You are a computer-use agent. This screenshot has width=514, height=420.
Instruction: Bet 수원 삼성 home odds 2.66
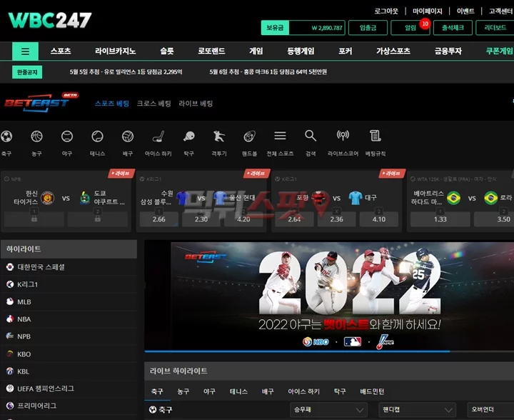tap(159, 219)
